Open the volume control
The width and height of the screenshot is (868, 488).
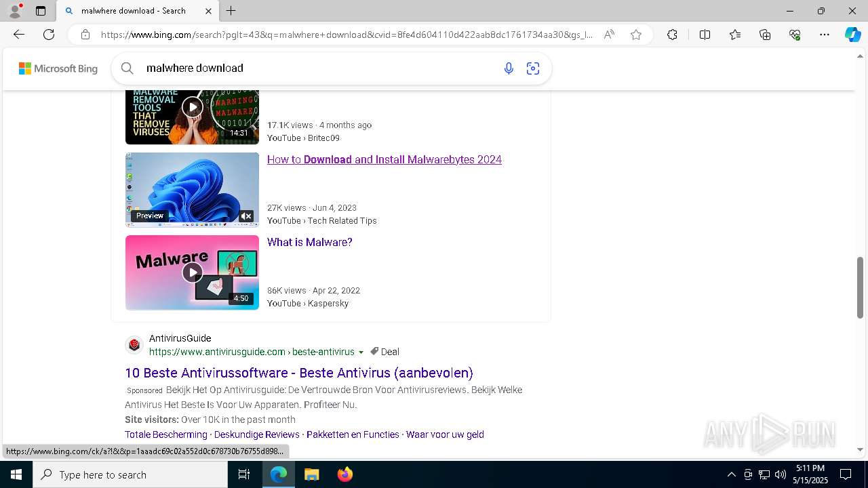tap(781, 474)
